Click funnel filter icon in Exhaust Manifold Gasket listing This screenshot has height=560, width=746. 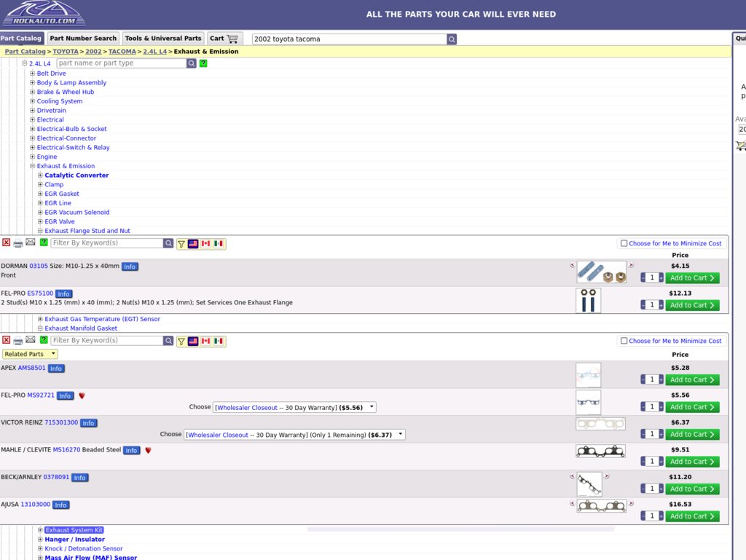(181, 342)
